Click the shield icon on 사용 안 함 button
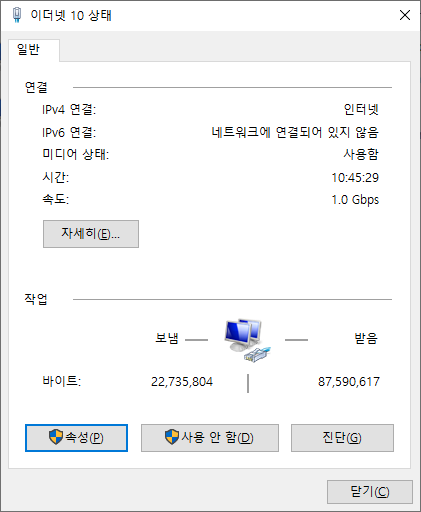This screenshot has height=512, width=421. point(172,437)
